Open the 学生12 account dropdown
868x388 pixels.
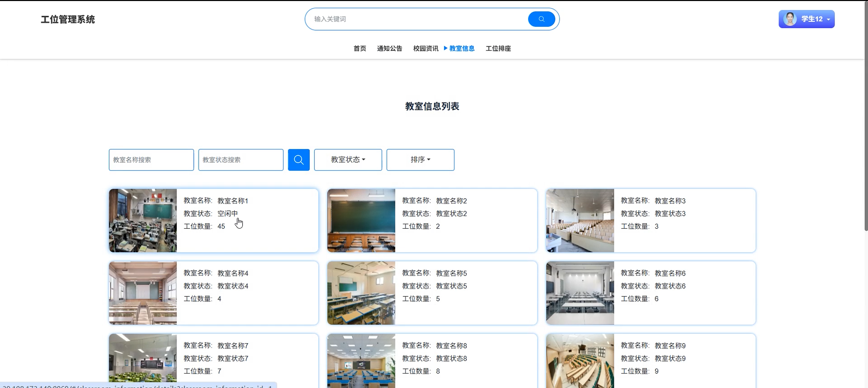click(x=828, y=19)
